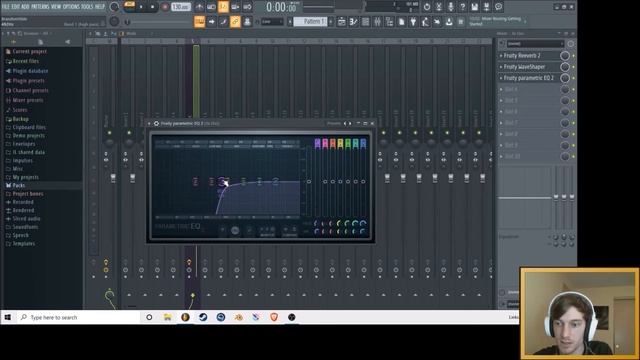Expand Mixer presets folder
The width and height of the screenshot is (640, 360).
click(x=24, y=100)
